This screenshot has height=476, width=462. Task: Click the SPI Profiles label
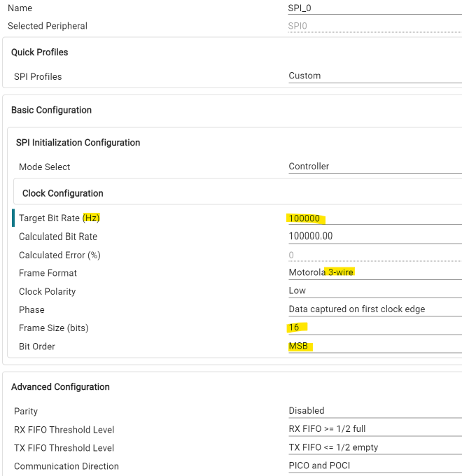[38, 76]
